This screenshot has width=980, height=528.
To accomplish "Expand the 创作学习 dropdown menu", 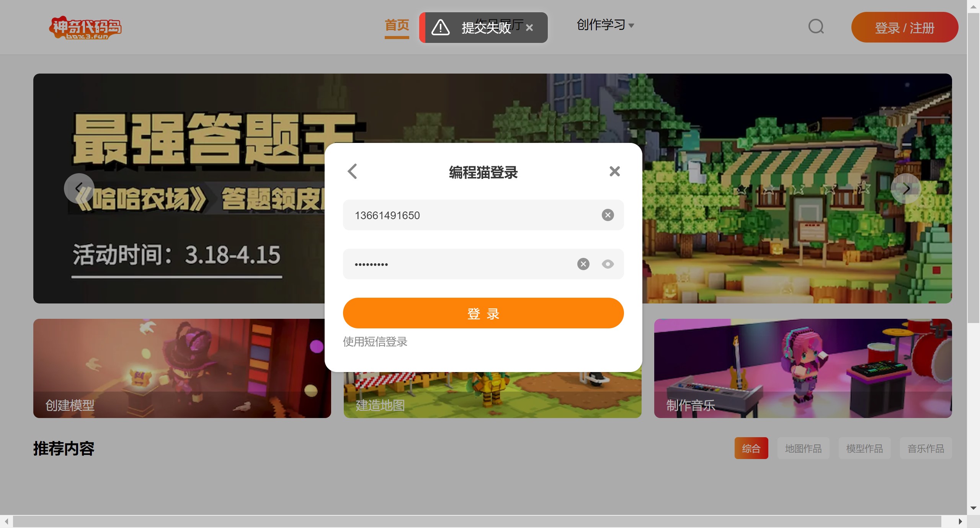I will tap(605, 25).
